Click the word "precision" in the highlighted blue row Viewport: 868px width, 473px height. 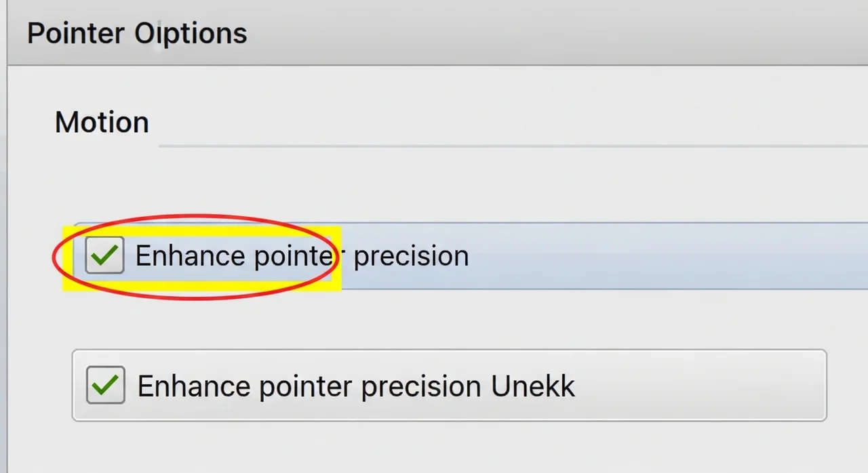[411, 256]
